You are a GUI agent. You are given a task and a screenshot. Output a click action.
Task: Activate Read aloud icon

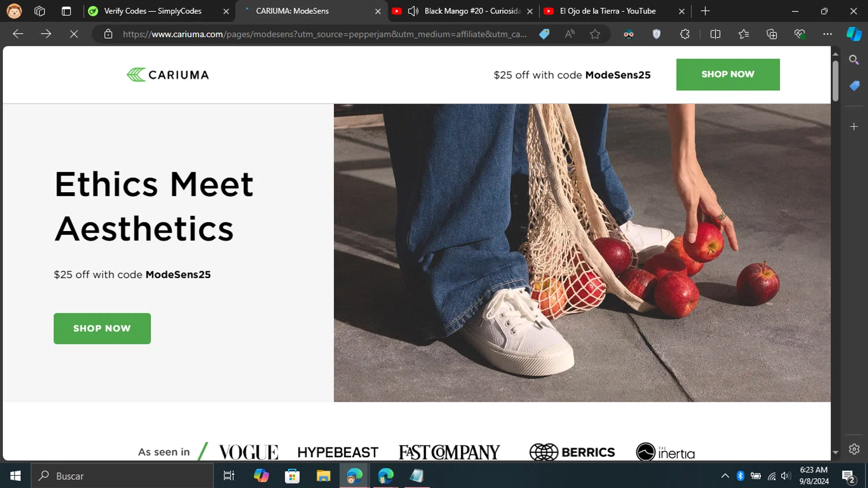click(x=570, y=34)
